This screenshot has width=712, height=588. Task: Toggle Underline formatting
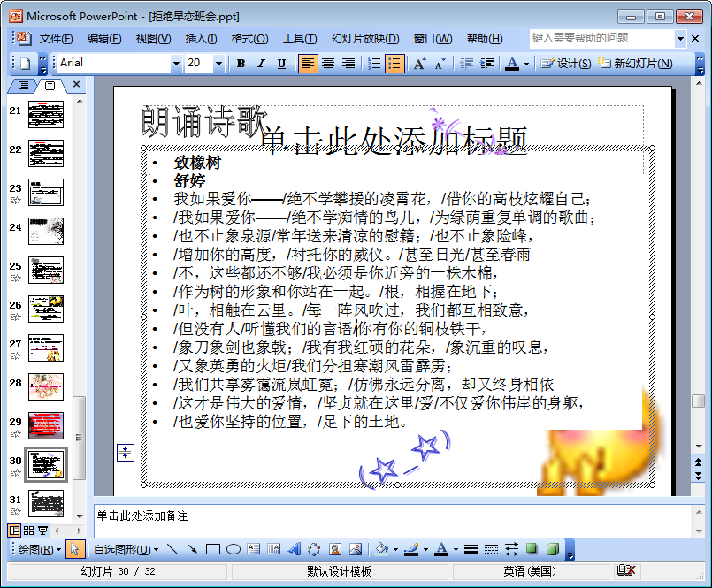(x=281, y=64)
